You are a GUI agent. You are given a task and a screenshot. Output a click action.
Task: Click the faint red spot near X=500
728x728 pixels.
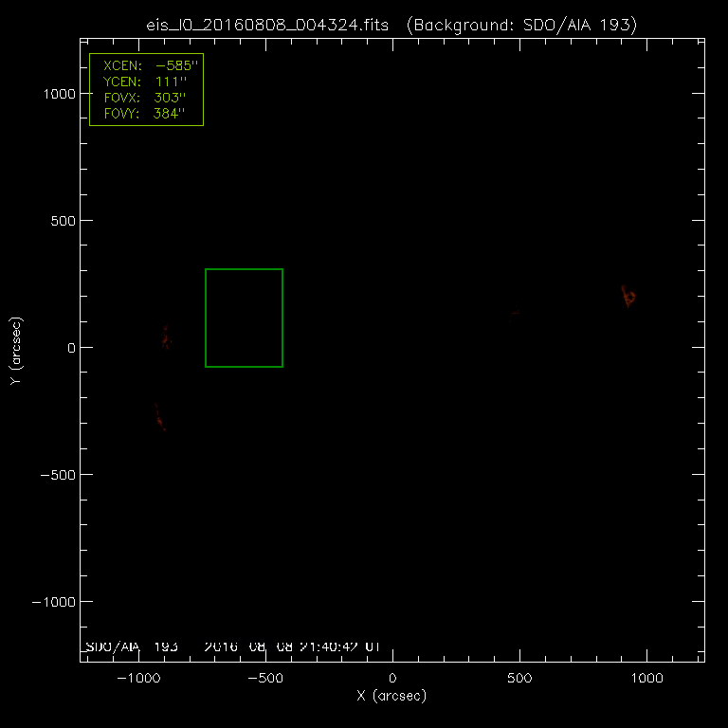[515, 313]
